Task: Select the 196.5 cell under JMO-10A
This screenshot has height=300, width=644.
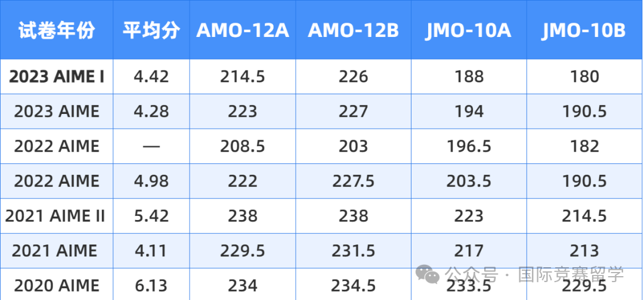Action: (x=469, y=146)
